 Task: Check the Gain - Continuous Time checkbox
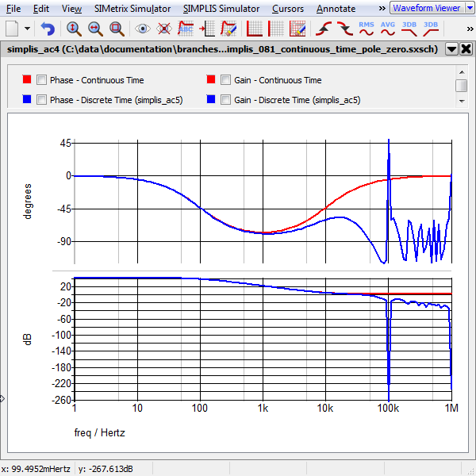pos(226,80)
